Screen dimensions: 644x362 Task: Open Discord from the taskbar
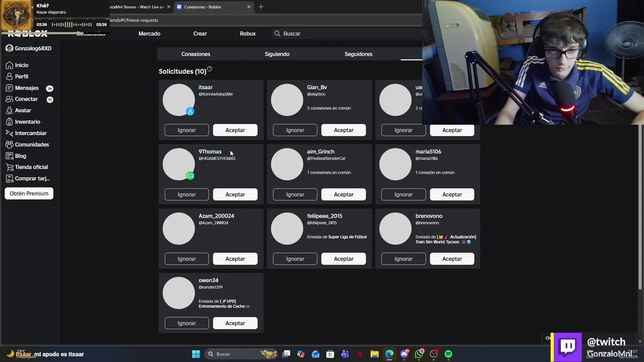[x=404, y=354]
